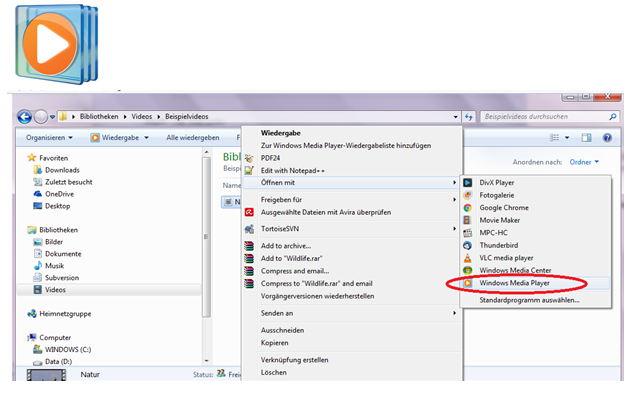Open OneDrive in the navigation pane
The height and width of the screenshot is (395, 635).
point(59,194)
